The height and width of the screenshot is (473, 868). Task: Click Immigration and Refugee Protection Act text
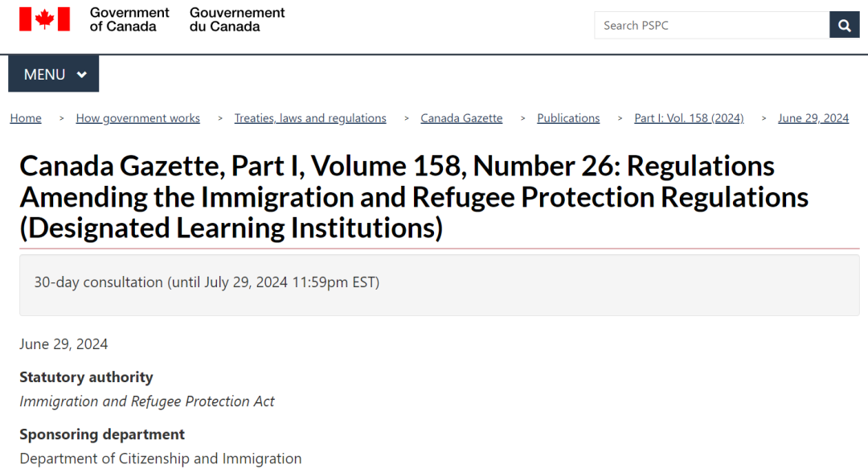(147, 401)
